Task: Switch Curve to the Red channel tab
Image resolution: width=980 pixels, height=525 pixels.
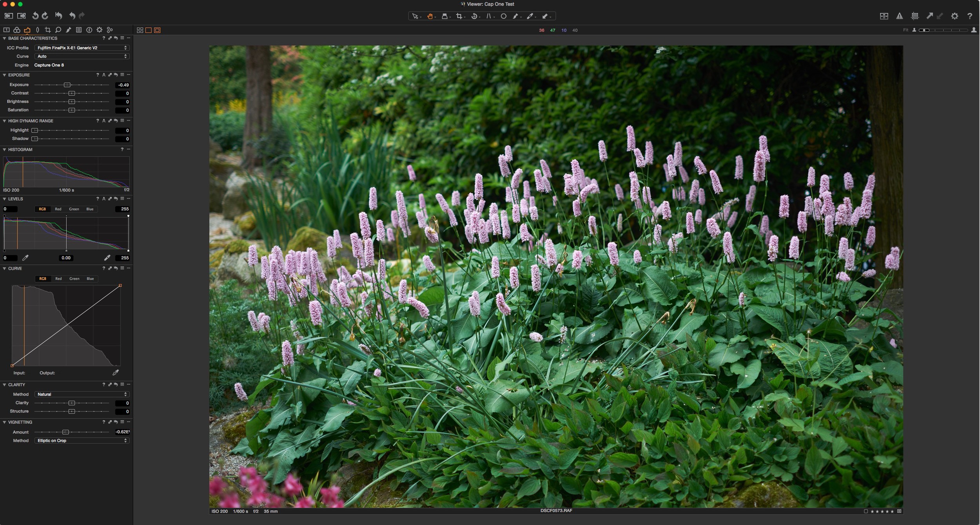Action: click(x=58, y=279)
